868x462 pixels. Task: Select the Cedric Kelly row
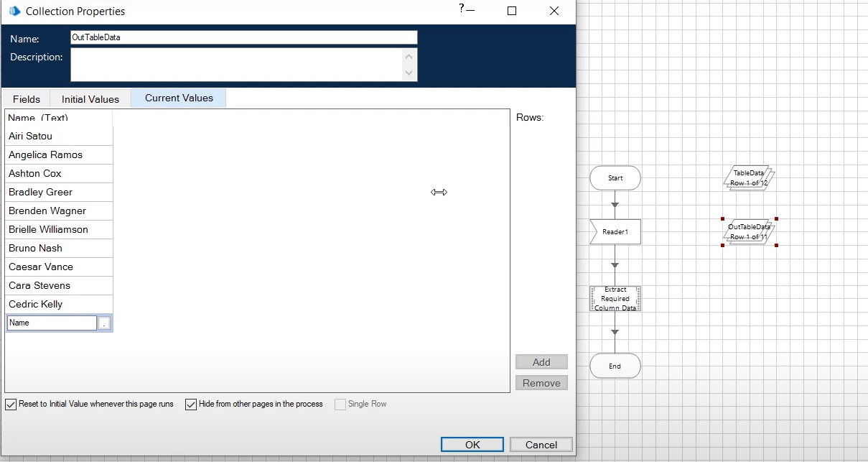tap(59, 304)
